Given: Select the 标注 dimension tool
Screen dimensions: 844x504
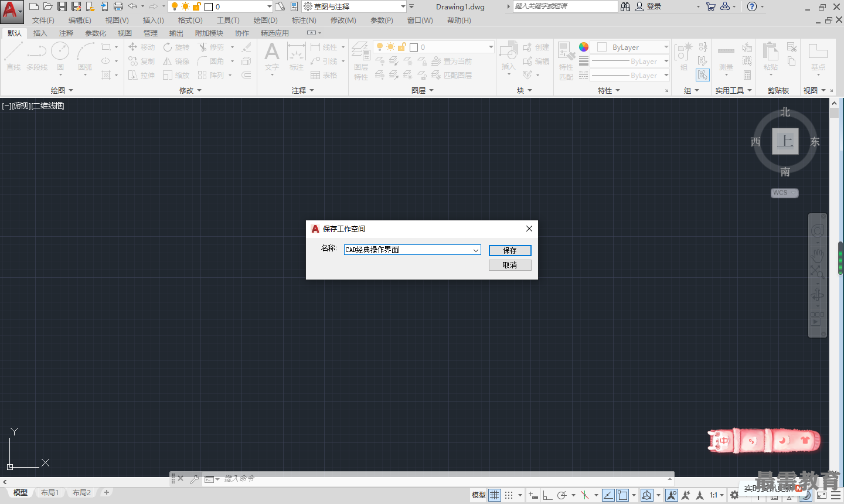Looking at the screenshot, I should [297, 57].
